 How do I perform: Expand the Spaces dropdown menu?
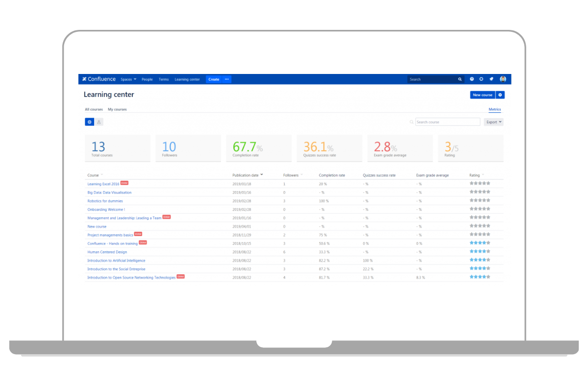click(x=128, y=79)
